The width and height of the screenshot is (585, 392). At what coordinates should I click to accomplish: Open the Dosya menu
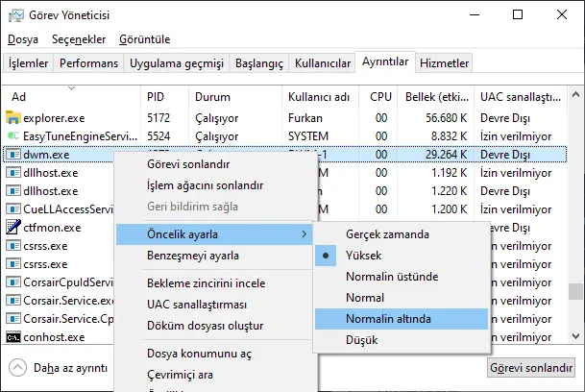tap(23, 39)
